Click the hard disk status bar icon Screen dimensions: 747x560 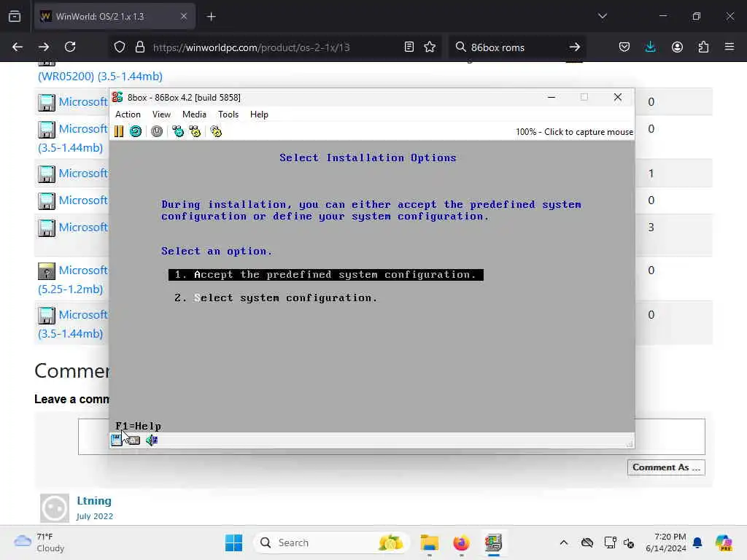(134, 440)
